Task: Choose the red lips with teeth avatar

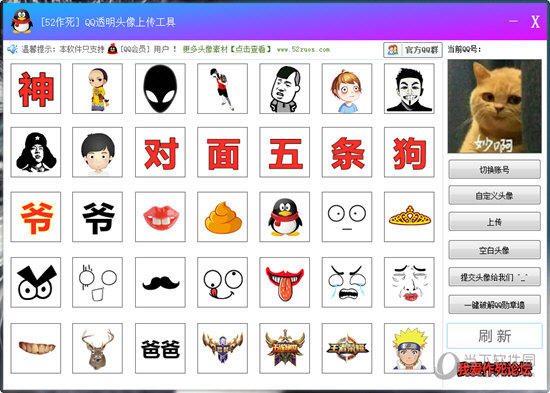Action: pyautogui.click(x=160, y=217)
